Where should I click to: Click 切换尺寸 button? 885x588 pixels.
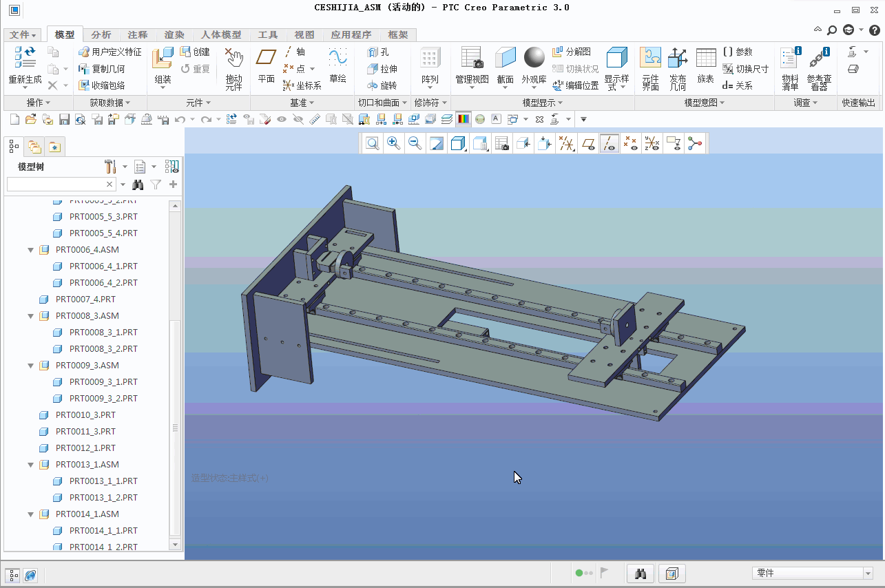click(745, 69)
